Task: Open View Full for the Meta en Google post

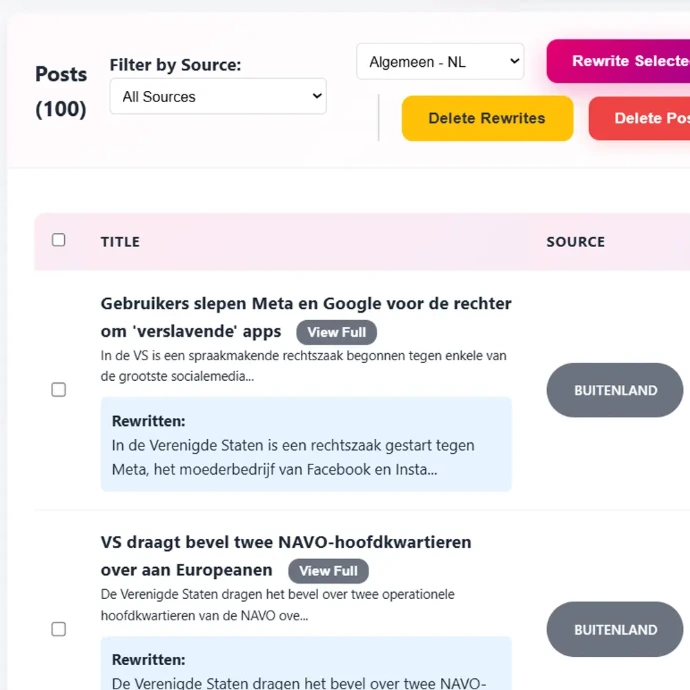Action: pyautogui.click(x=336, y=332)
